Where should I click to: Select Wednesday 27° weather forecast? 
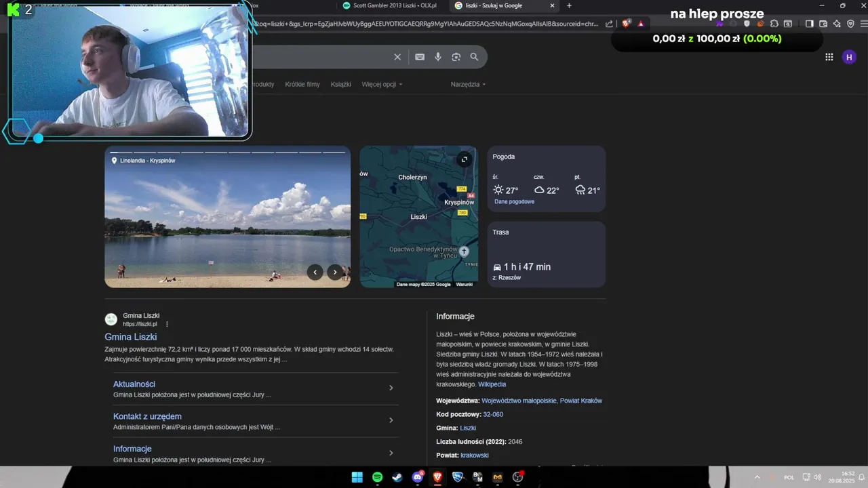[x=506, y=185]
